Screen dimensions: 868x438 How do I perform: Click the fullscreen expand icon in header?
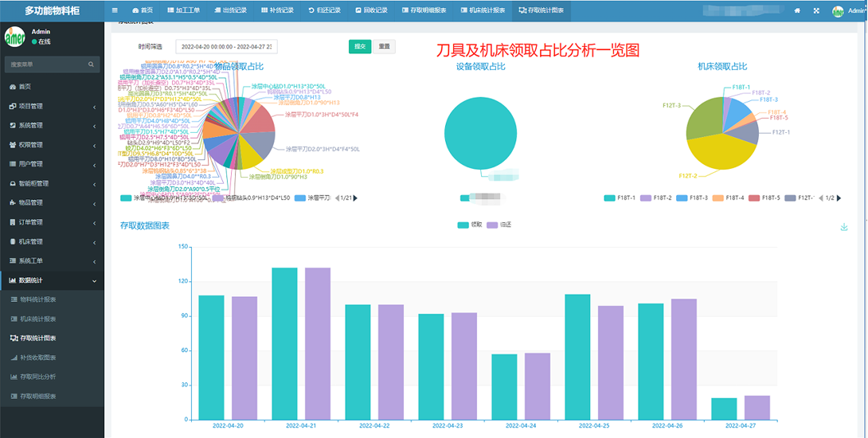pyautogui.click(x=816, y=11)
